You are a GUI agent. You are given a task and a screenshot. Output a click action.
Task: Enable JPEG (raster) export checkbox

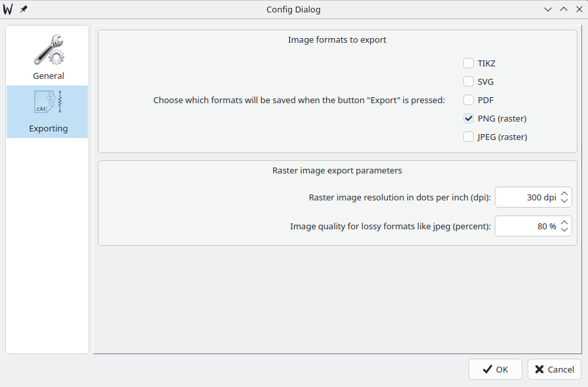coord(469,137)
